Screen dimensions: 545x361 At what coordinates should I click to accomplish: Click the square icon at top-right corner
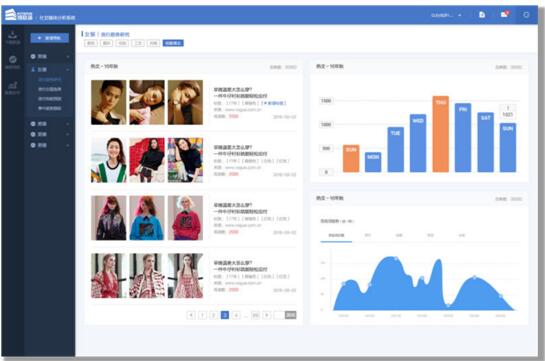coord(526,15)
